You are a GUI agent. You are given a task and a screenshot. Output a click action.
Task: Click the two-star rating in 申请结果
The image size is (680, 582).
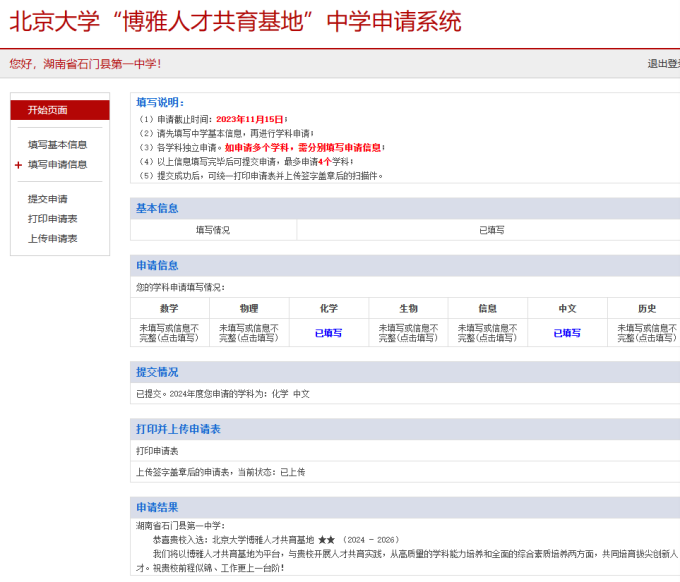pos(327,540)
